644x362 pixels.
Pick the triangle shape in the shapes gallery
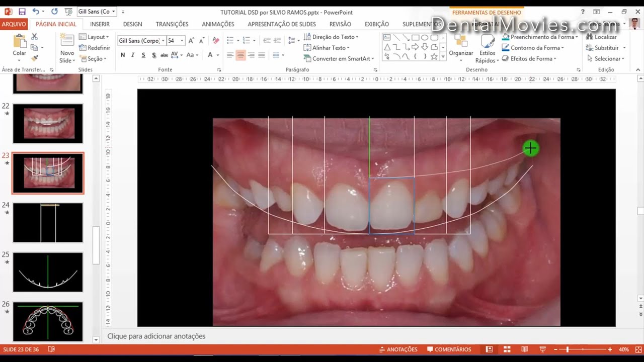click(387, 47)
